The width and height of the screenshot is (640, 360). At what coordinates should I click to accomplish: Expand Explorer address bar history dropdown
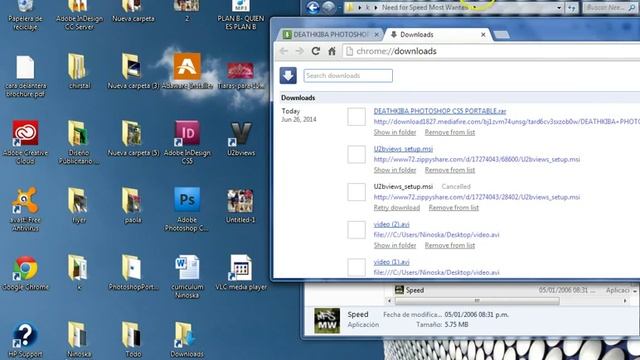[559, 8]
